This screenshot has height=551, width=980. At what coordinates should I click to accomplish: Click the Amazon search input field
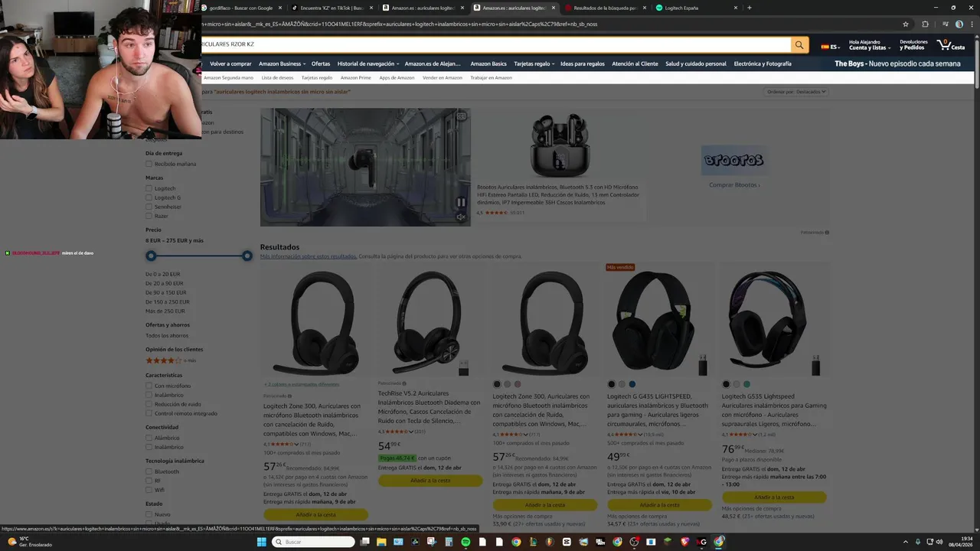pyautogui.click(x=495, y=45)
